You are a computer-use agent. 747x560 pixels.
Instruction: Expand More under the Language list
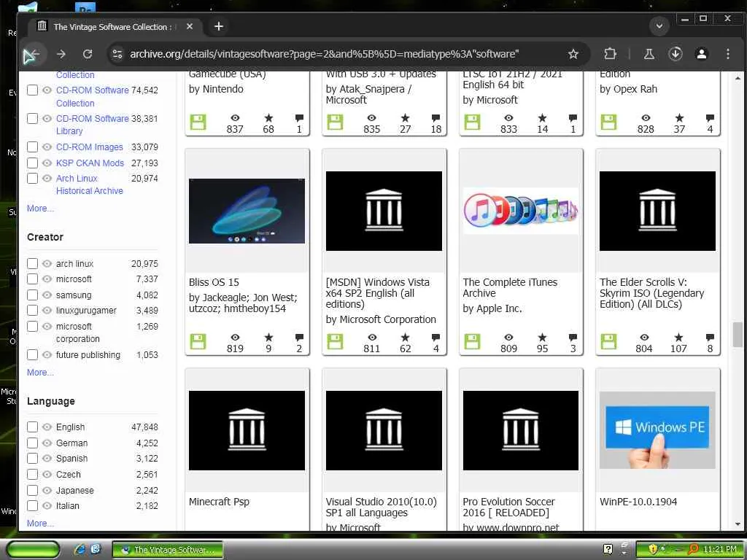(x=40, y=524)
